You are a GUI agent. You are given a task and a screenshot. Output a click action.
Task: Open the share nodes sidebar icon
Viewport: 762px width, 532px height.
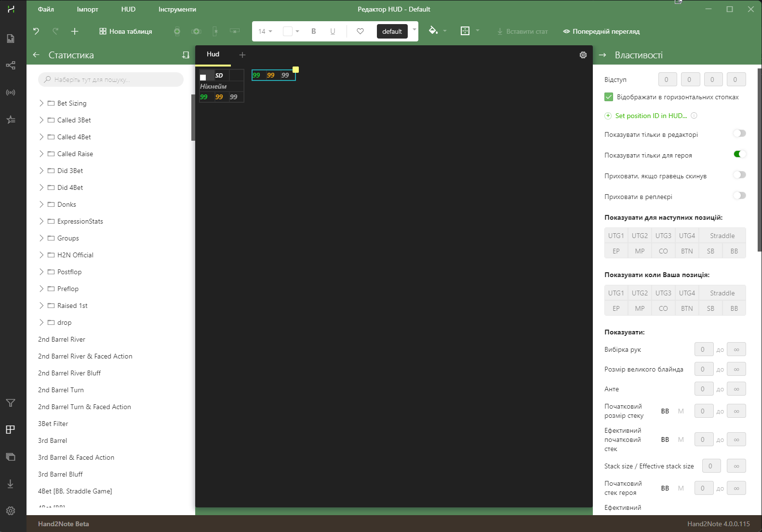[x=11, y=65]
